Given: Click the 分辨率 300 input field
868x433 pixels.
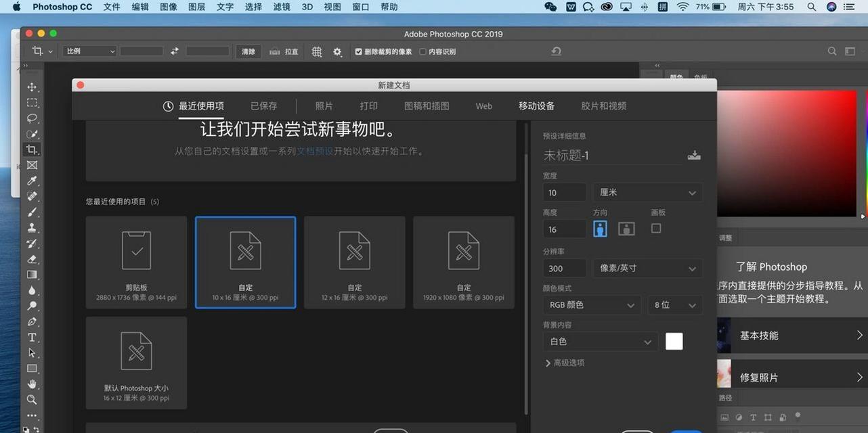Looking at the screenshot, I should tap(565, 268).
